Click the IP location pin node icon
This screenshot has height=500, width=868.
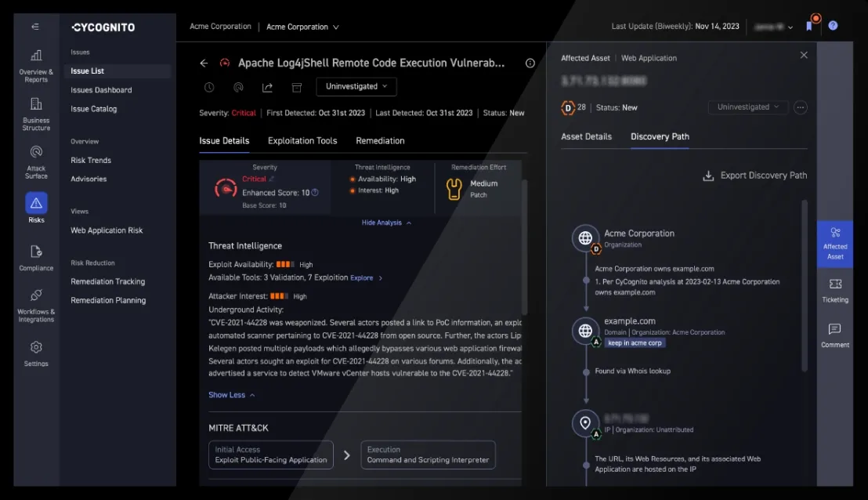585,423
